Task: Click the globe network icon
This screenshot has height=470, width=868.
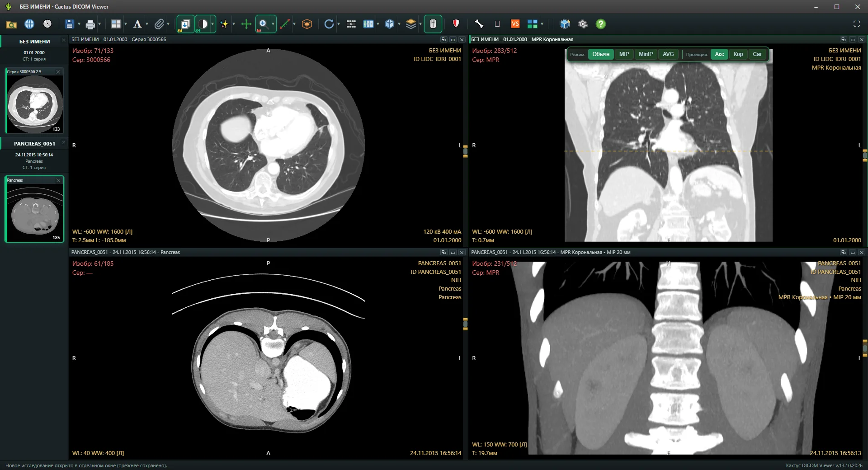Action: point(29,24)
